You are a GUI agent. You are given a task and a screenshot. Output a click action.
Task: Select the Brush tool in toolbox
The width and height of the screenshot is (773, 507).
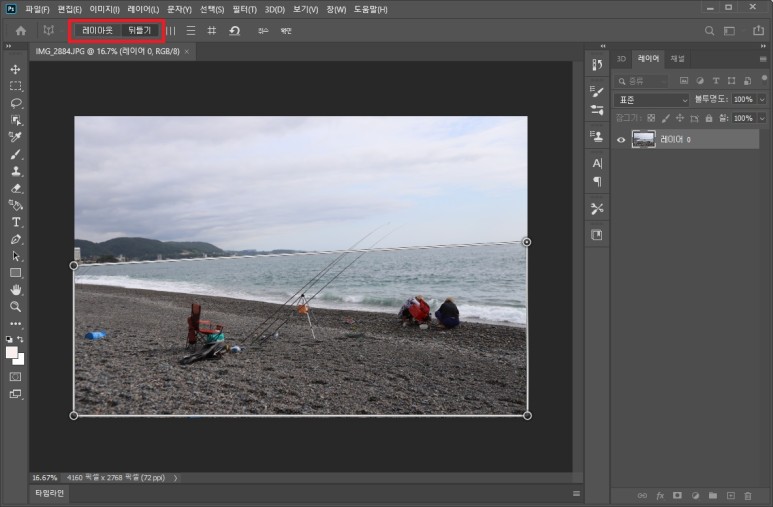click(x=15, y=154)
